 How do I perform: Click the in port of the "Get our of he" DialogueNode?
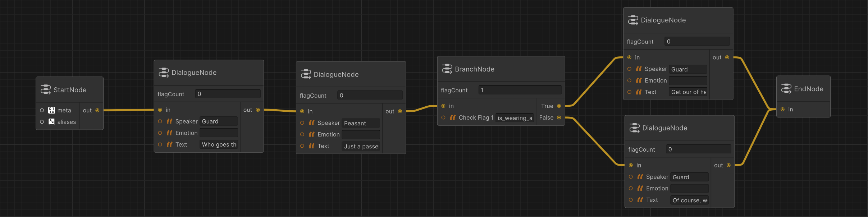click(x=629, y=57)
